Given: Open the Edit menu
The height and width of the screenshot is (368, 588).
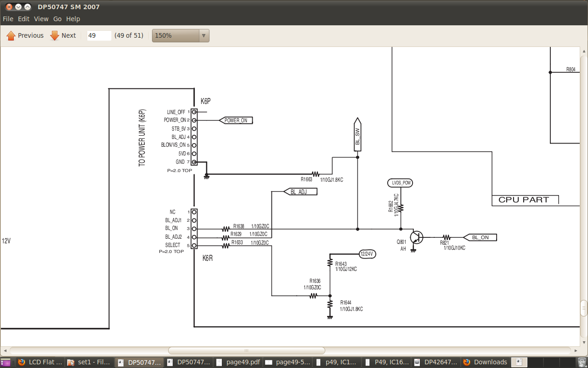Looking at the screenshot, I should [23, 19].
